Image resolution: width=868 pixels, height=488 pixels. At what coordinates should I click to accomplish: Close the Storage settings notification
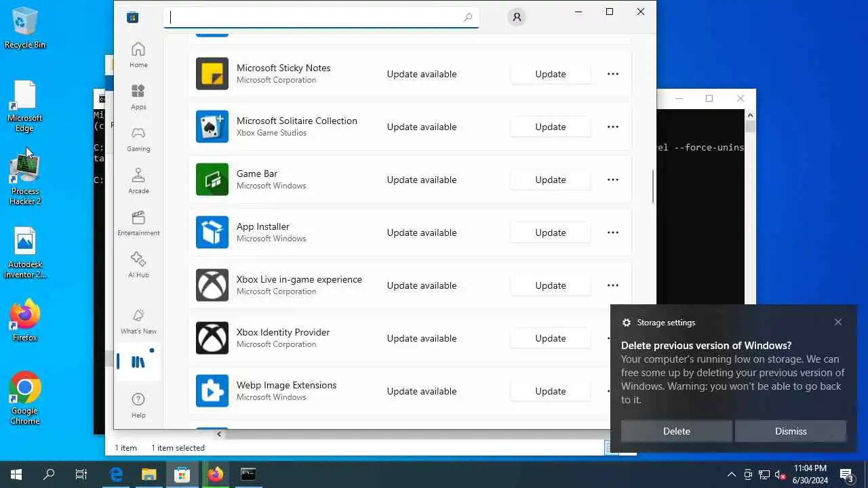pos(838,322)
